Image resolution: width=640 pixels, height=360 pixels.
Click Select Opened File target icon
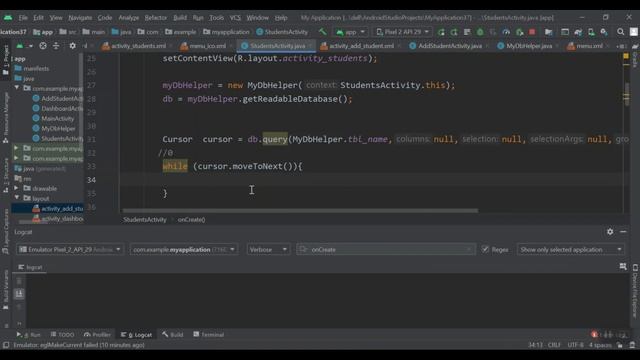(x=43, y=46)
